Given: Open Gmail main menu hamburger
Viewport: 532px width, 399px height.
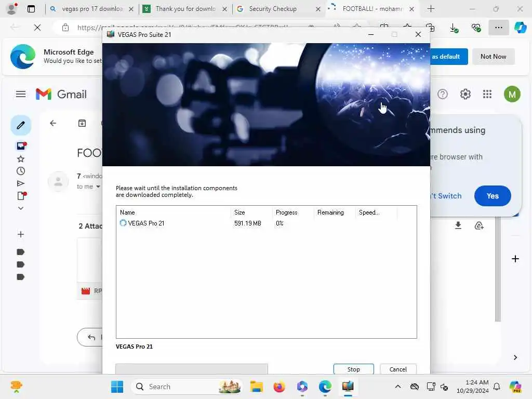Looking at the screenshot, I should [x=21, y=94].
